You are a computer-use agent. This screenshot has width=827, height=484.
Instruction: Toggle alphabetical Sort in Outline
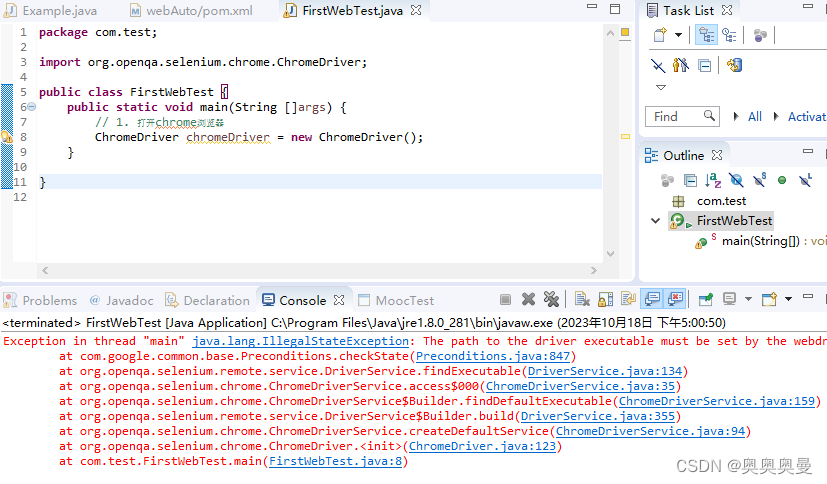(x=713, y=180)
